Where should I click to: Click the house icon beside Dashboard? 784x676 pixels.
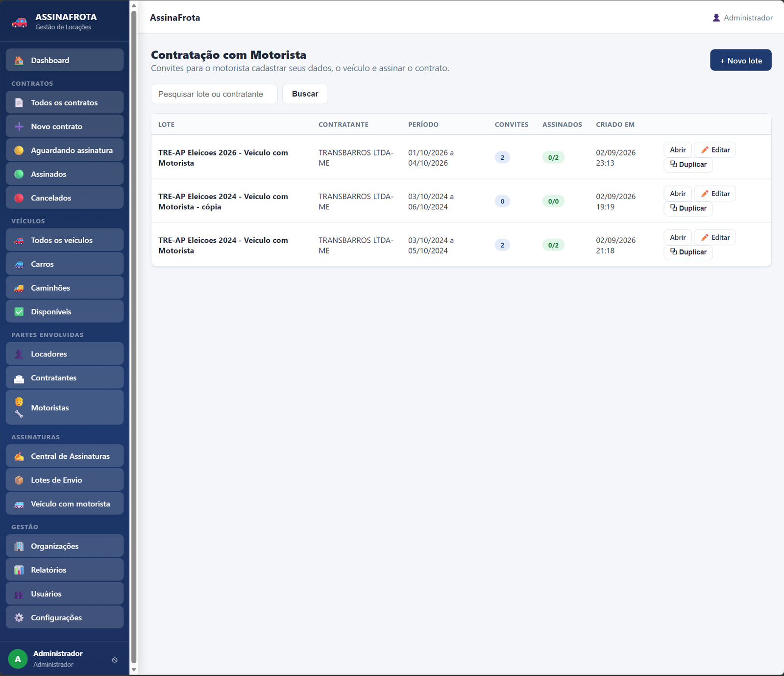point(19,60)
